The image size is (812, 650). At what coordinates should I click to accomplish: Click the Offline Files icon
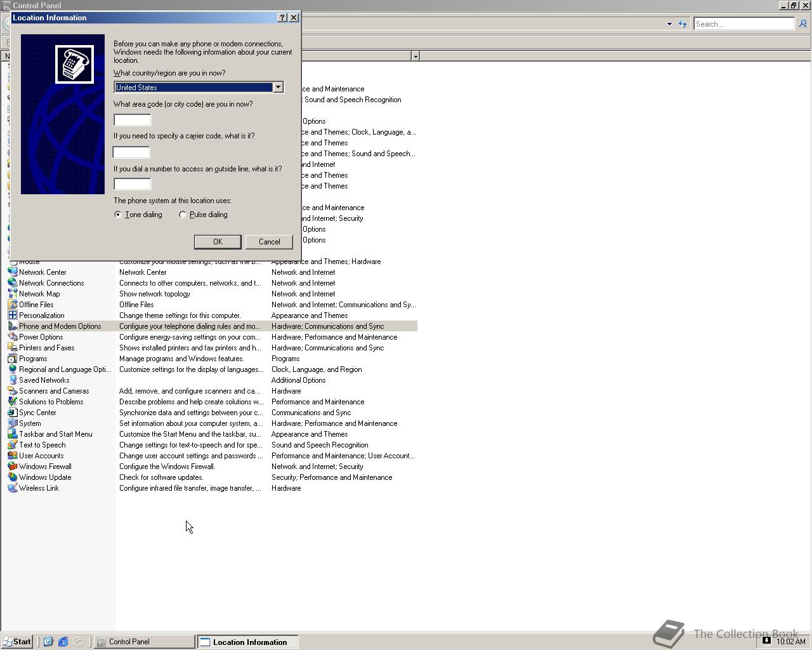click(12, 305)
